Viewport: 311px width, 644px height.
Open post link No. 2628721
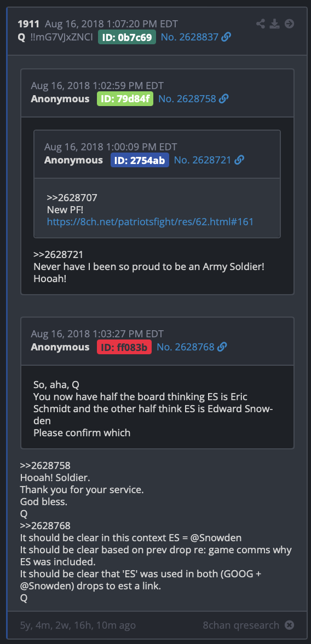pyautogui.click(x=203, y=160)
